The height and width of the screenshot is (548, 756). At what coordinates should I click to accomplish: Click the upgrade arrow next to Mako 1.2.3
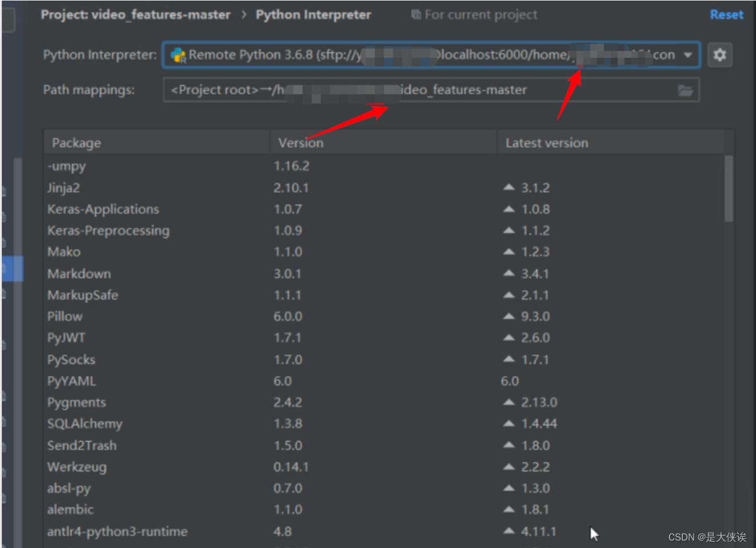pos(509,251)
